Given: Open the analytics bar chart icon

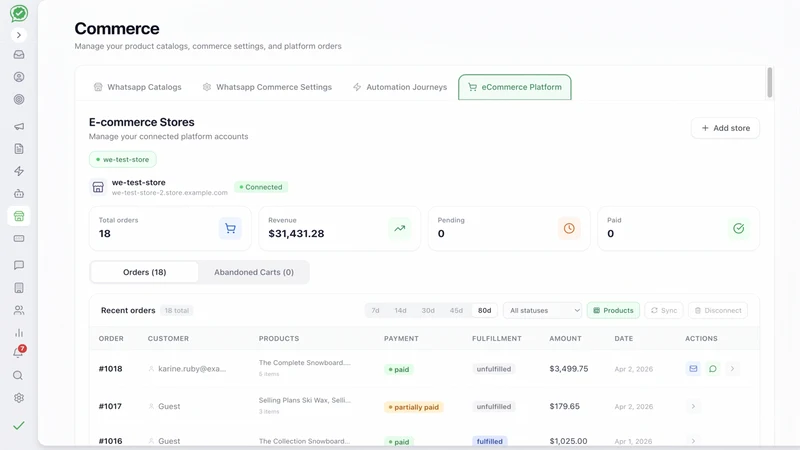Looking at the screenshot, I should 19,333.
